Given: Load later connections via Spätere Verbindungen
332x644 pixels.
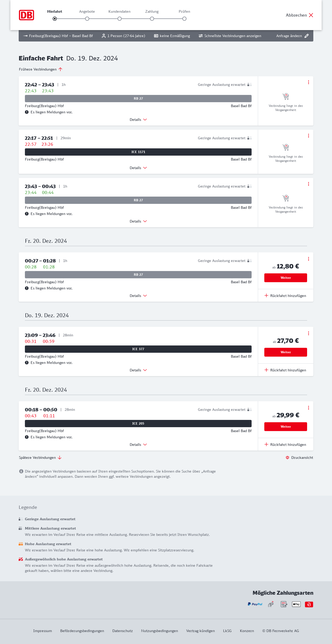Looking at the screenshot, I should click(x=40, y=458).
